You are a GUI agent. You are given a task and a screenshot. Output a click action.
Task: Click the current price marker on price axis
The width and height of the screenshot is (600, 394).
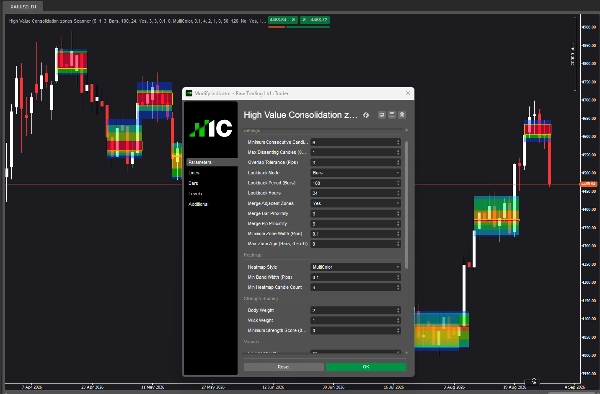[589, 184]
